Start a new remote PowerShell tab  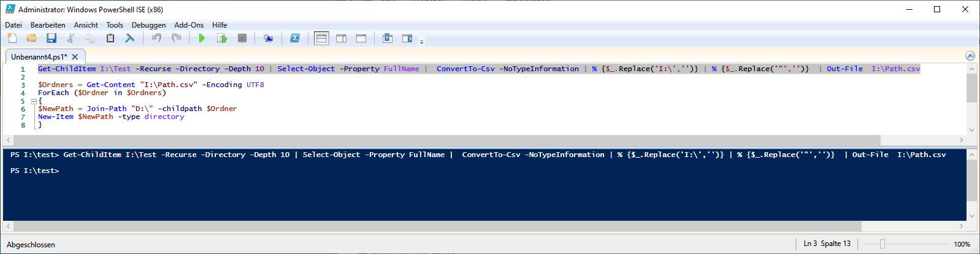[x=268, y=38]
